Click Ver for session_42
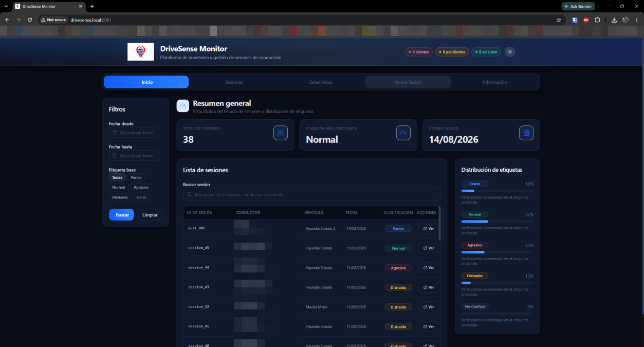This screenshot has height=347, width=644. point(428,307)
